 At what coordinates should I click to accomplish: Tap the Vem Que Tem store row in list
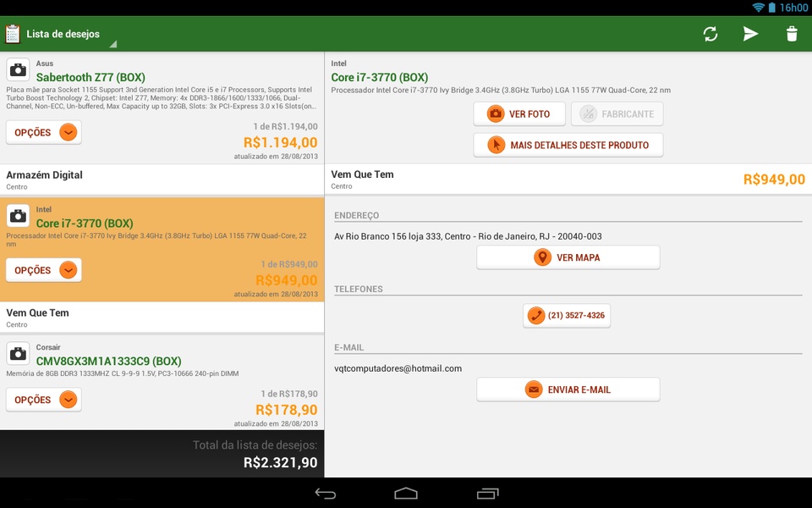tap(162, 317)
